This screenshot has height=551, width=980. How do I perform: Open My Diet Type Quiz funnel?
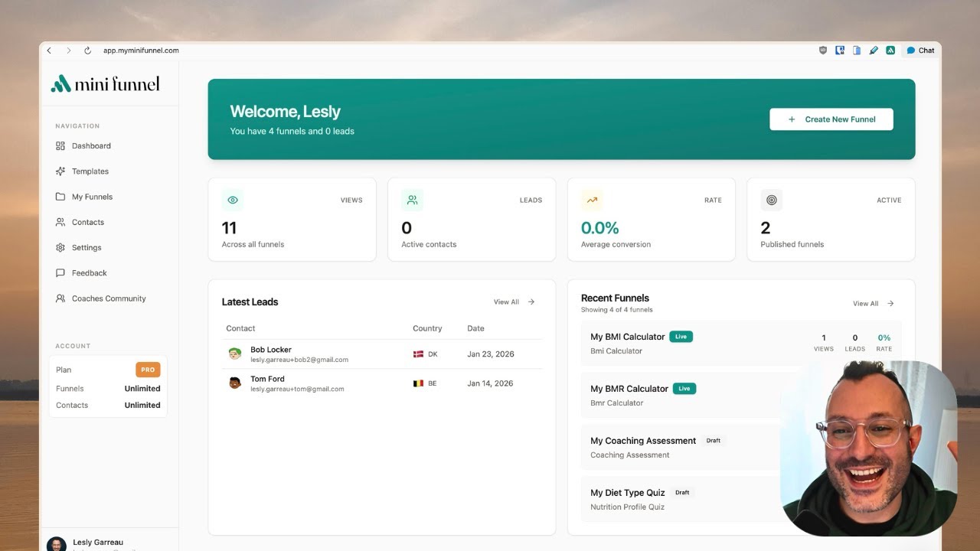(741, 500)
